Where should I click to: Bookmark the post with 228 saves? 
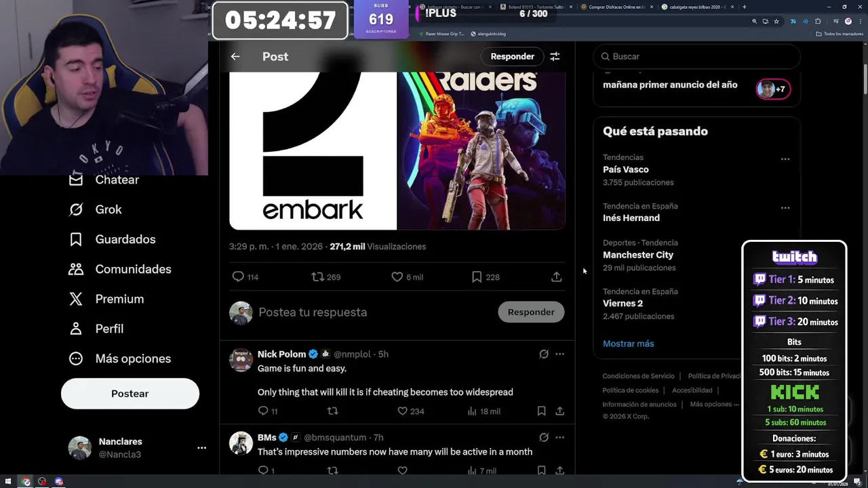coord(477,277)
